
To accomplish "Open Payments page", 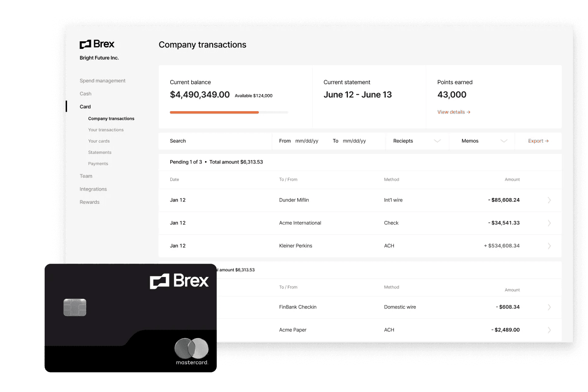I will tap(98, 163).
